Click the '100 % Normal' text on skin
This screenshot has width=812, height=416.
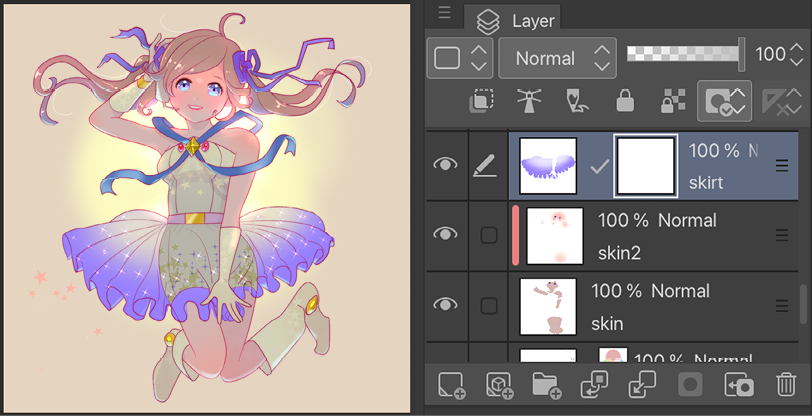click(650, 291)
